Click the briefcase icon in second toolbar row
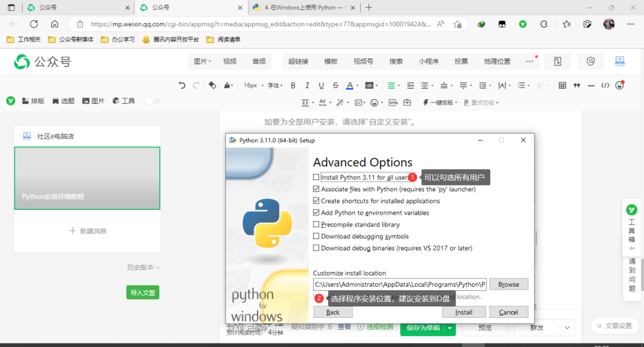 (407, 103)
